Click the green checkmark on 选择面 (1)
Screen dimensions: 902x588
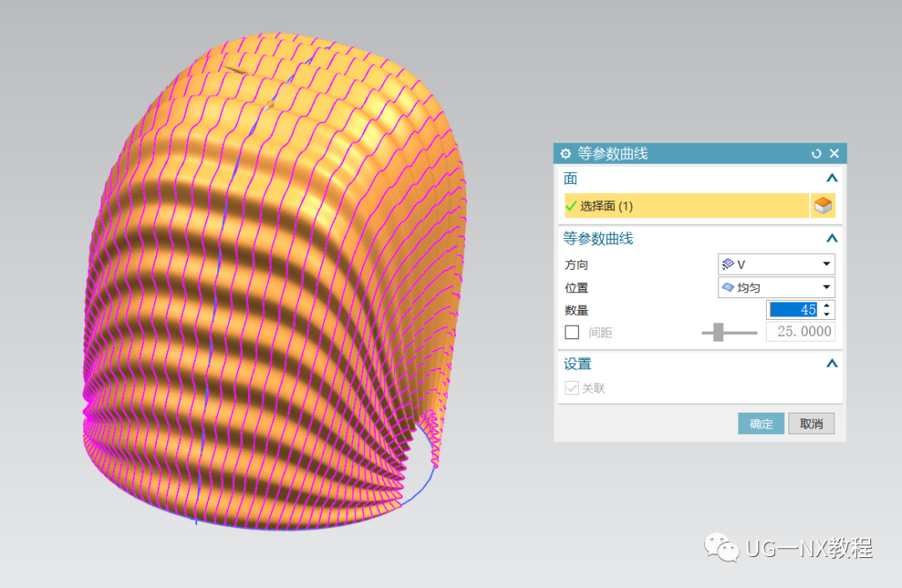coord(570,205)
